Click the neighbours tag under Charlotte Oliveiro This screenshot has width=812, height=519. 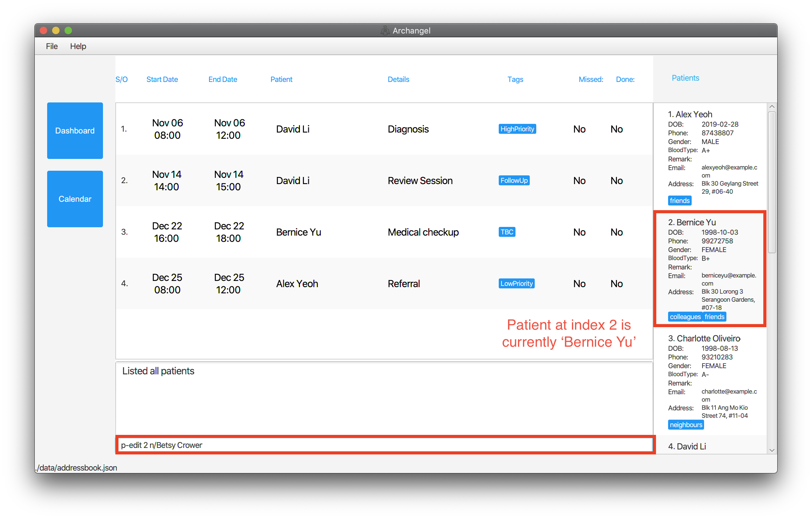[686, 425]
